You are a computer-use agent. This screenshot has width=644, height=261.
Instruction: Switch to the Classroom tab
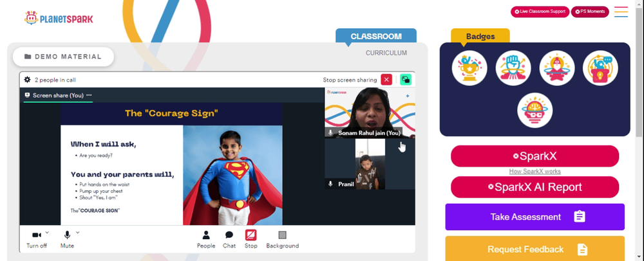pyautogui.click(x=376, y=36)
